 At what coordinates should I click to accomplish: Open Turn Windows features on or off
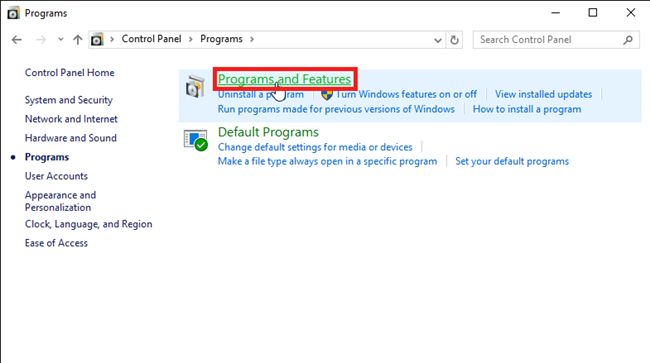[x=407, y=94]
